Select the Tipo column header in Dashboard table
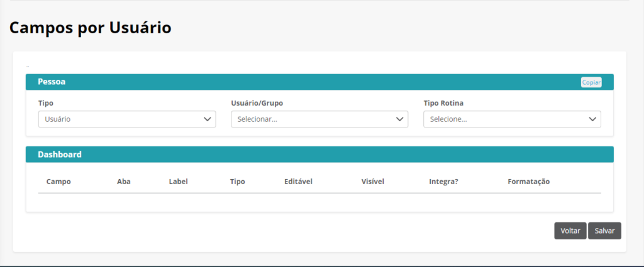The width and height of the screenshot is (644, 267). (x=237, y=182)
